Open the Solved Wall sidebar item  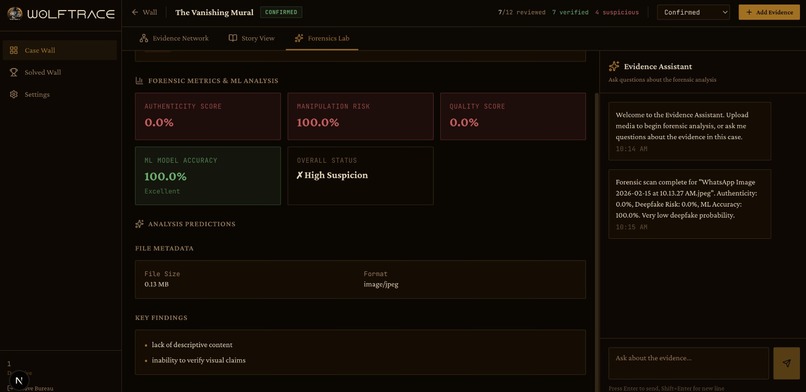60,72
